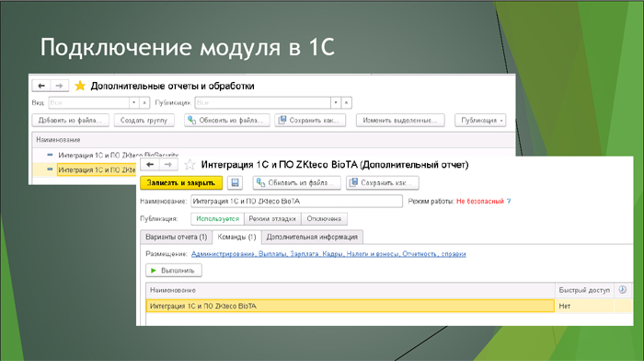Click the Наименование column header in the list window
Viewport: 644px width, 361px height.
coord(58,140)
